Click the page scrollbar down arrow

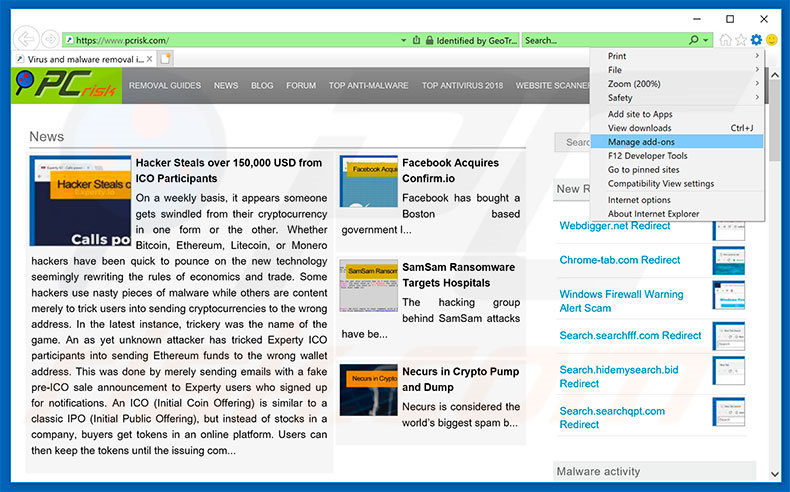(x=774, y=474)
